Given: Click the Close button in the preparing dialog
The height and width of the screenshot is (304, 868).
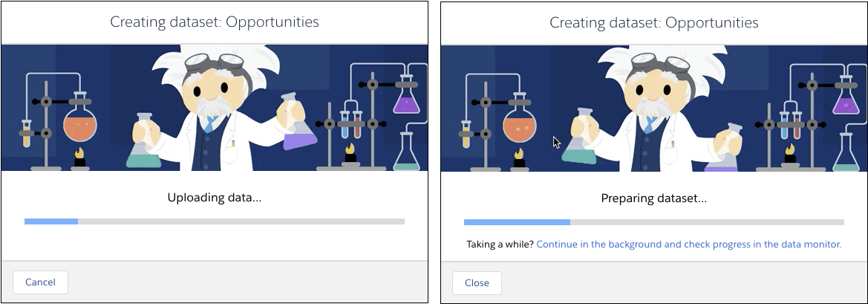Looking at the screenshot, I should coord(477,283).
